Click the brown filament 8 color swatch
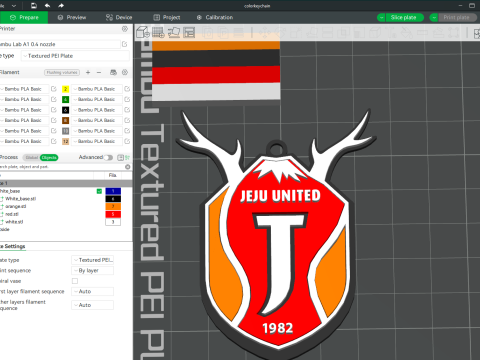Viewport: 480px width, 360px height. point(66,120)
